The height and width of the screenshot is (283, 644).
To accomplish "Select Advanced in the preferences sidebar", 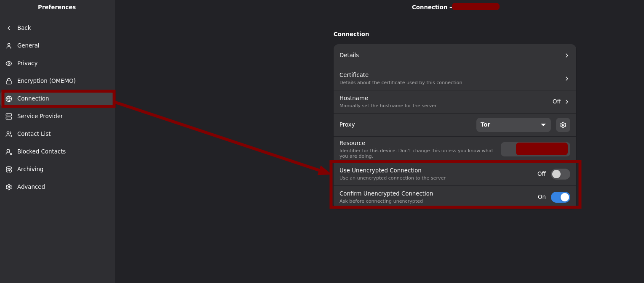I will (31, 187).
